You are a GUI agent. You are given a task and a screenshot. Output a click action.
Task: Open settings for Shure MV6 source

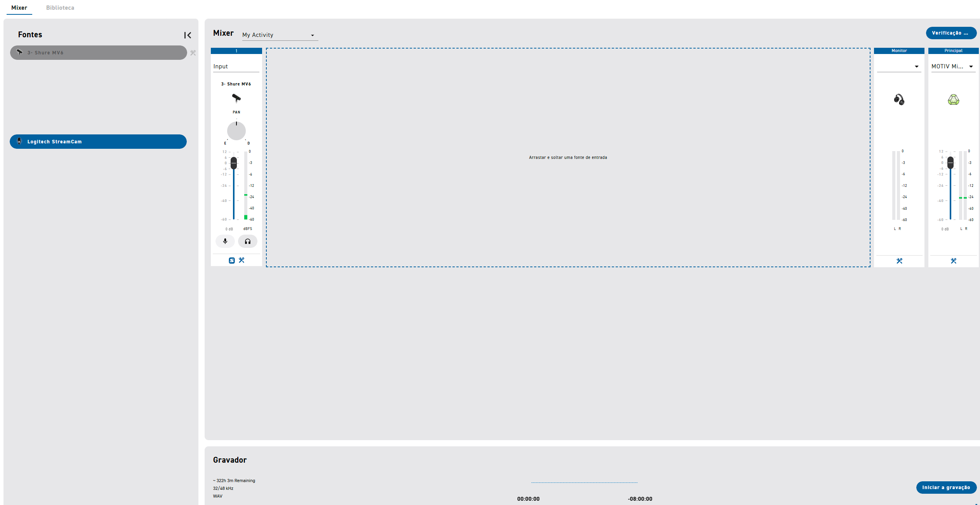pyautogui.click(x=193, y=53)
